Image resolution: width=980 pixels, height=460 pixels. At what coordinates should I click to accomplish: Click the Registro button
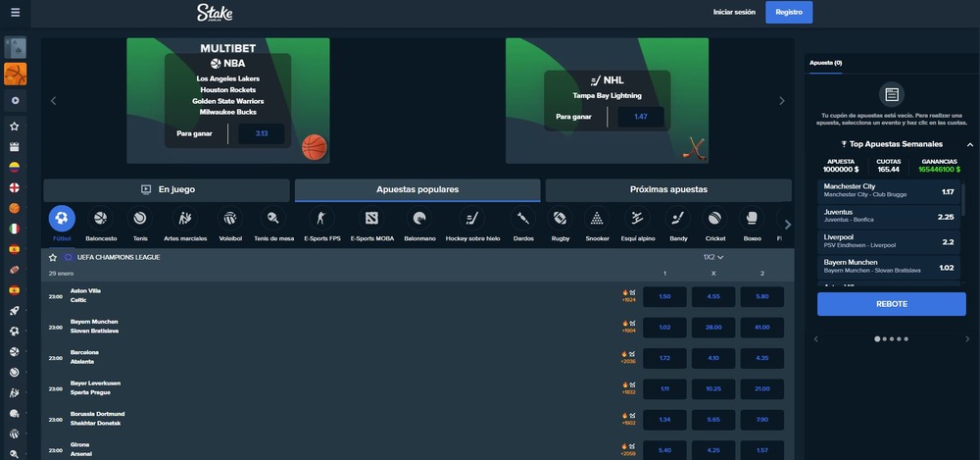tap(789, 12)
